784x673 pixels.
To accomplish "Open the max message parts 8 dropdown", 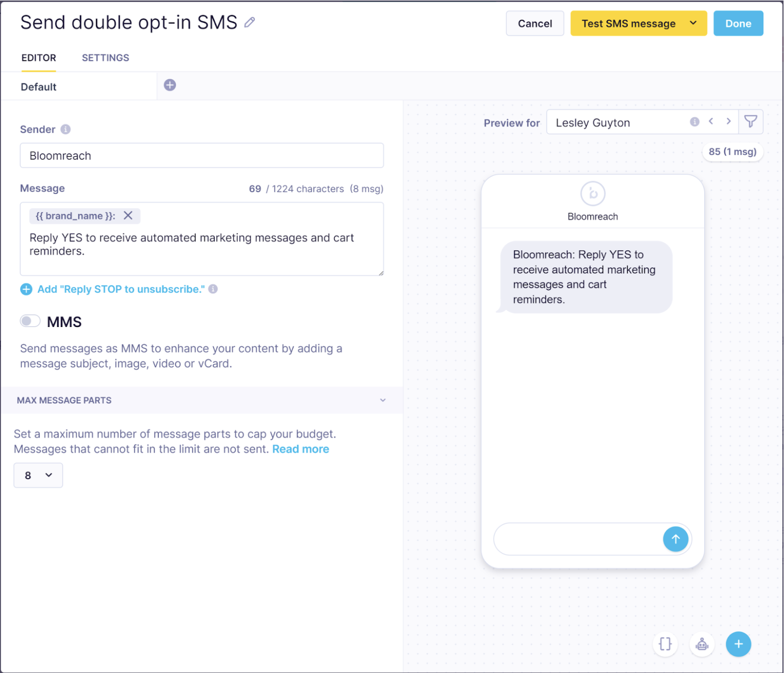I will (x=38, y=475).
